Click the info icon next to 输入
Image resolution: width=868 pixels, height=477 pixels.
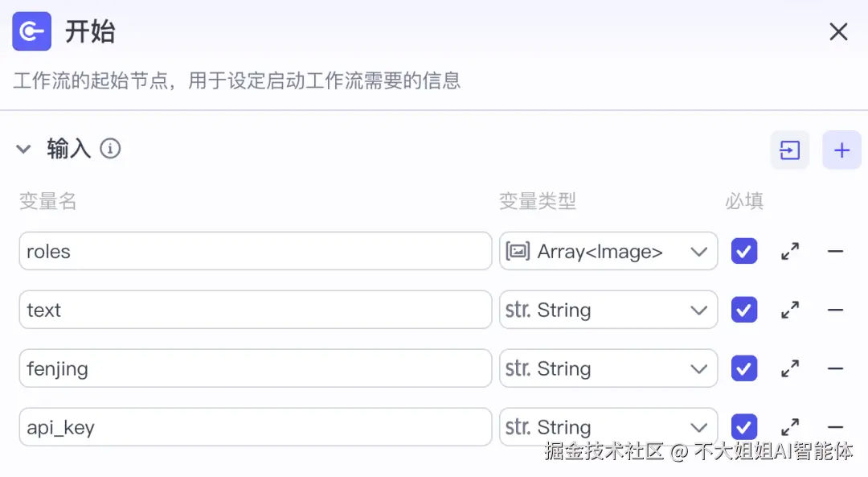pos(110,149)
